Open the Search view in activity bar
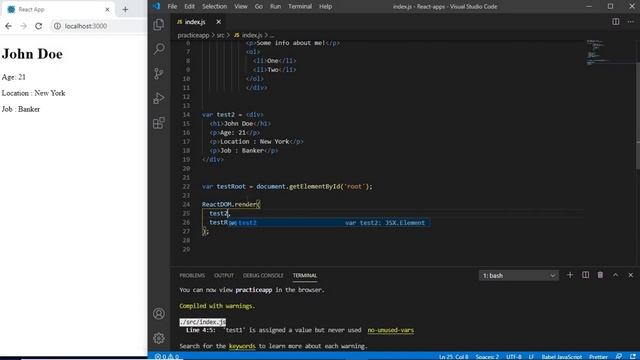The width and height of the screenshot is (640, 360). pos(159,49)
